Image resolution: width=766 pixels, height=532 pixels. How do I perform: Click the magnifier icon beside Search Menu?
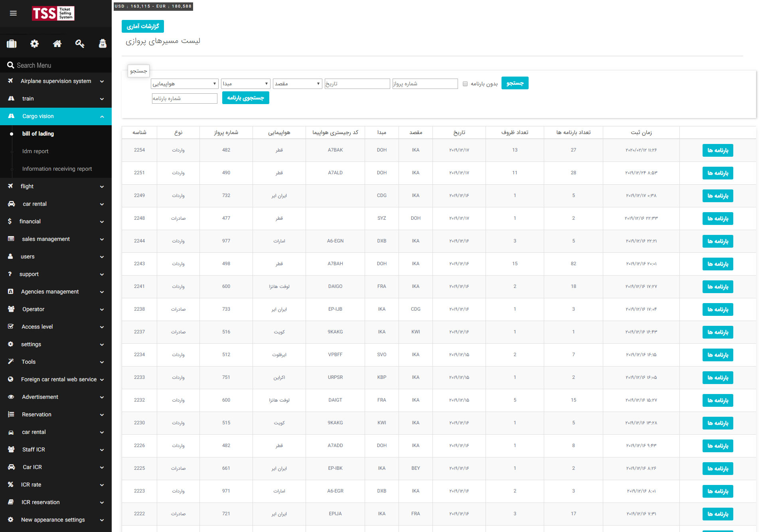point(10,65)
